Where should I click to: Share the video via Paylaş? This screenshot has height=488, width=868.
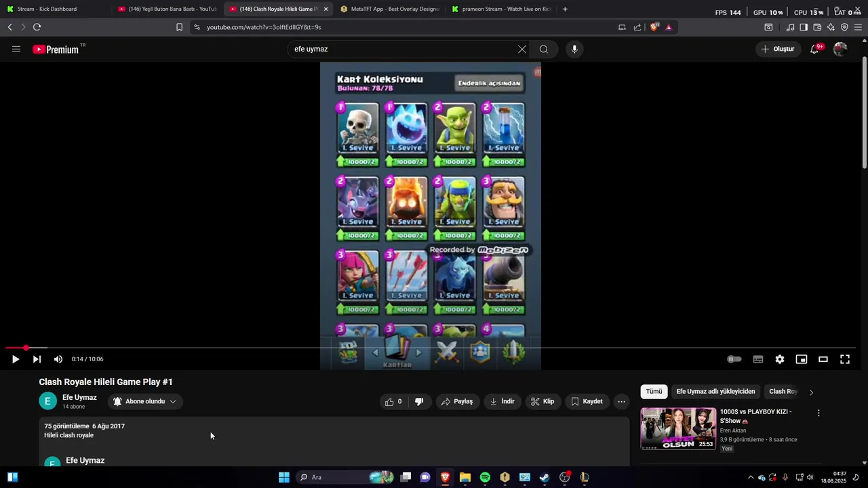click(457, 401)
